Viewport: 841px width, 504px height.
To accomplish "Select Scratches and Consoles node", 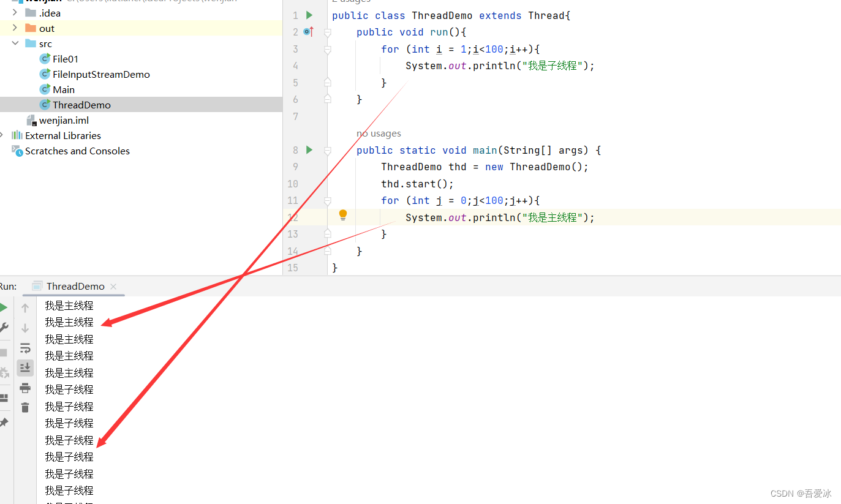I will pos(77,151).
